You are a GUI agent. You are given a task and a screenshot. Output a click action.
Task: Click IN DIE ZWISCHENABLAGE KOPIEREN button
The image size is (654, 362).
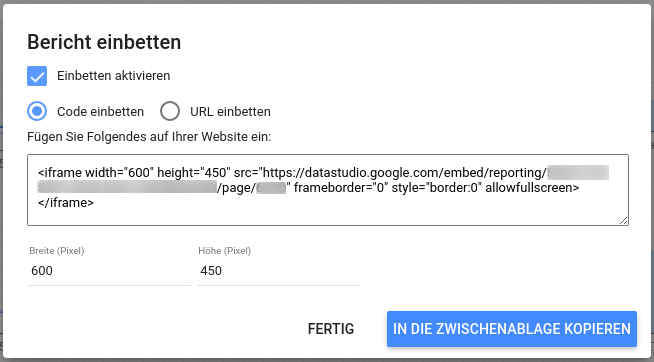(x=512, y=329)
